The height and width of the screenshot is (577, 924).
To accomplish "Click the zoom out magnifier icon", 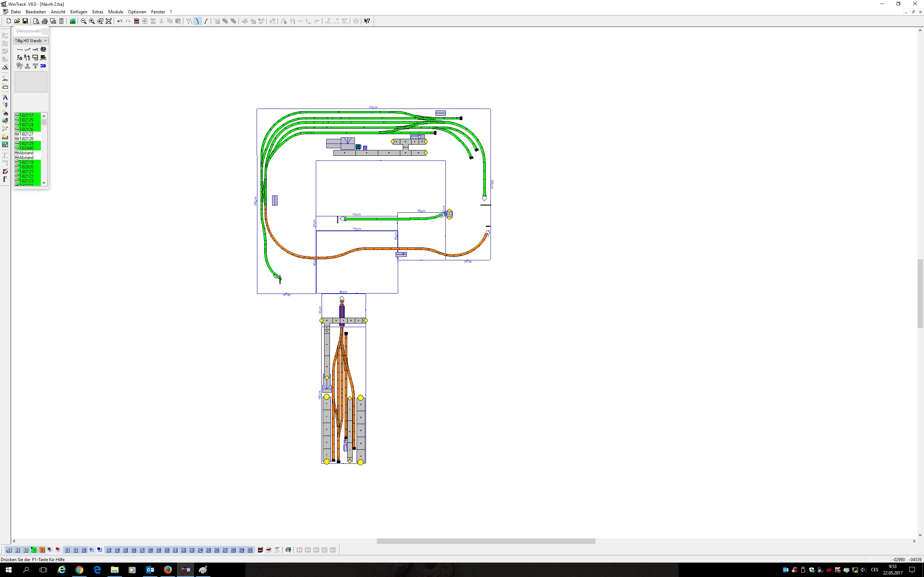I will tap(83, 21).
